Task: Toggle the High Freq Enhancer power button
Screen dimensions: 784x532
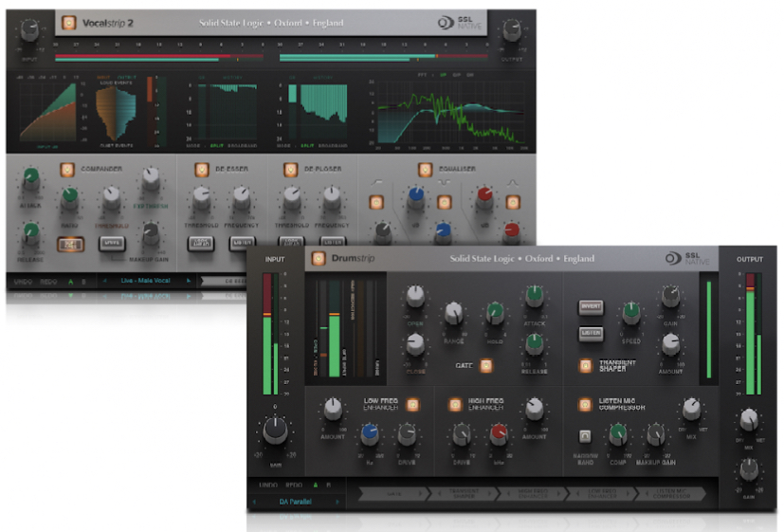Action: point(454,404)
